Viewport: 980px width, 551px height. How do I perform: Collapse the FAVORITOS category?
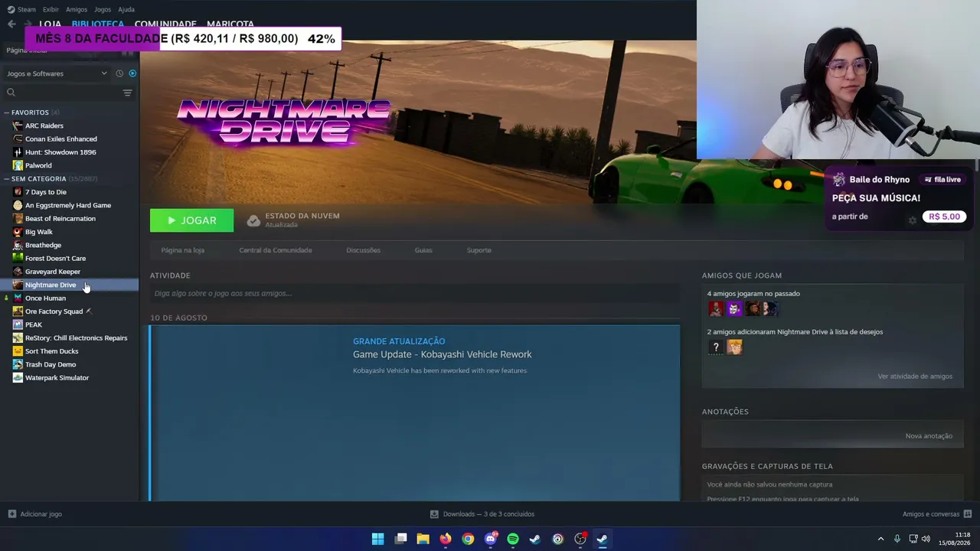[x=7, y=112]
